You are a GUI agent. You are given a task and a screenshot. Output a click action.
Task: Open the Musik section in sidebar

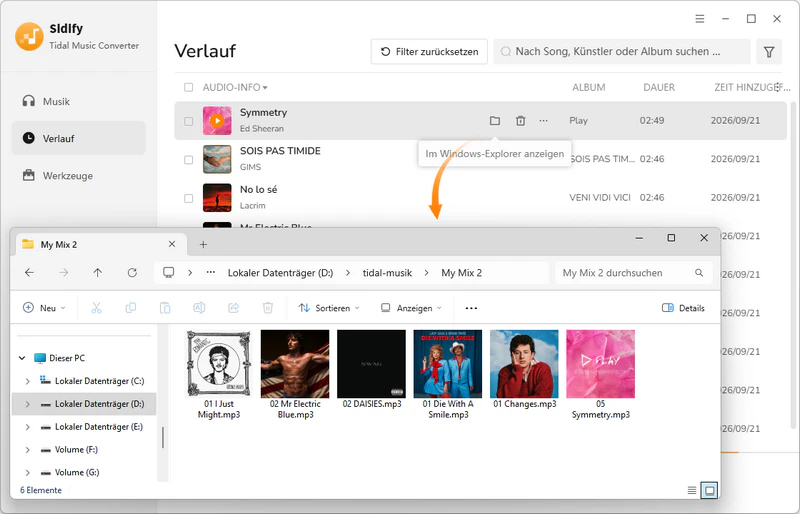point(79,102)
